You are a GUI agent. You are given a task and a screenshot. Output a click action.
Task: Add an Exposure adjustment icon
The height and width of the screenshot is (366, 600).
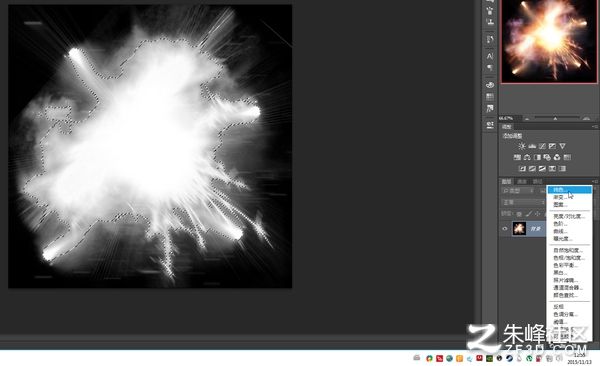pos(552,146)
